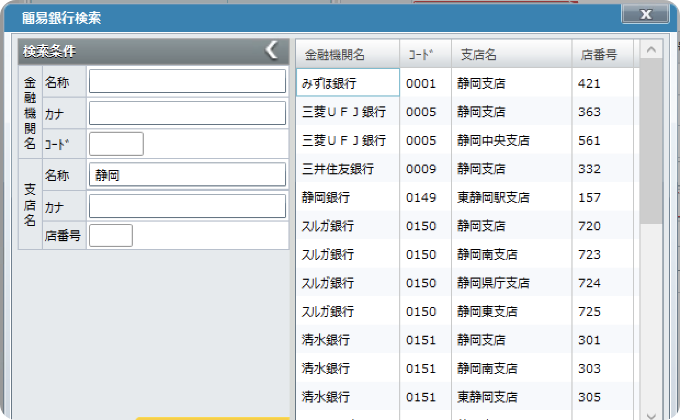Click the store number 303 cell
The width and height of the screenshot is (680, 420).
pyautogui.click(x=603, y=368)
